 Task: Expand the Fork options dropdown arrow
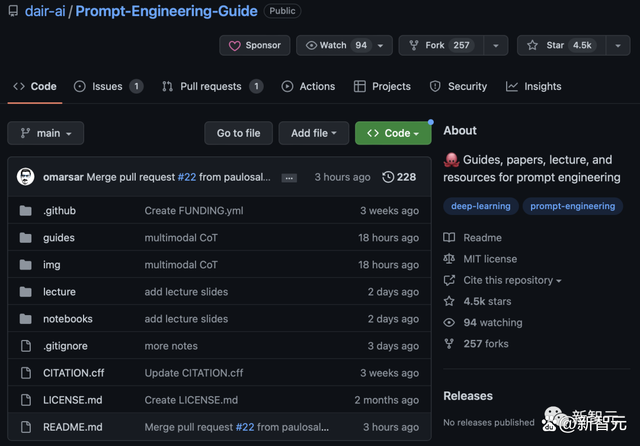point(496,45)
